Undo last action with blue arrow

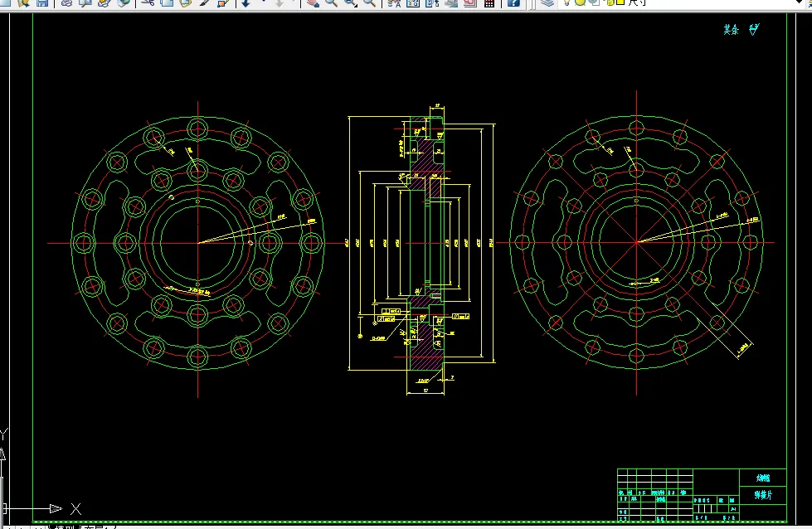[246, 2]
